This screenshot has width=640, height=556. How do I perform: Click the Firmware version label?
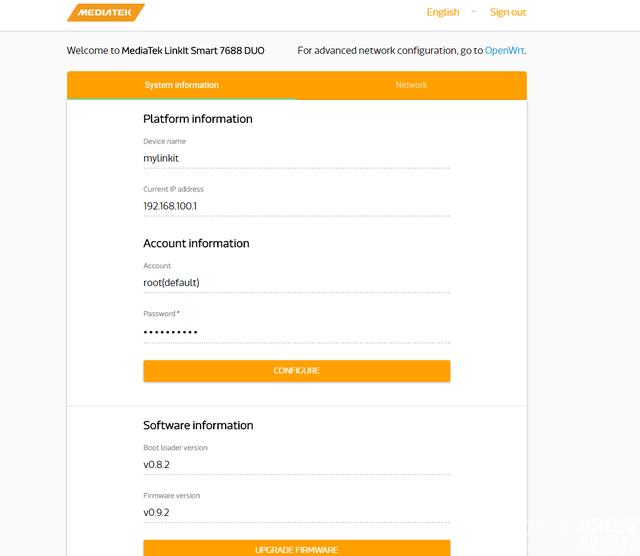[172, 496]
